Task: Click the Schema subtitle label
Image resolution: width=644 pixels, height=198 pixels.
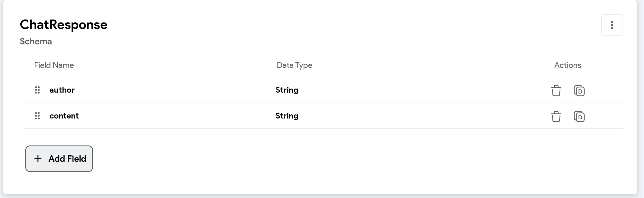Action: click(x=36, y=41)
